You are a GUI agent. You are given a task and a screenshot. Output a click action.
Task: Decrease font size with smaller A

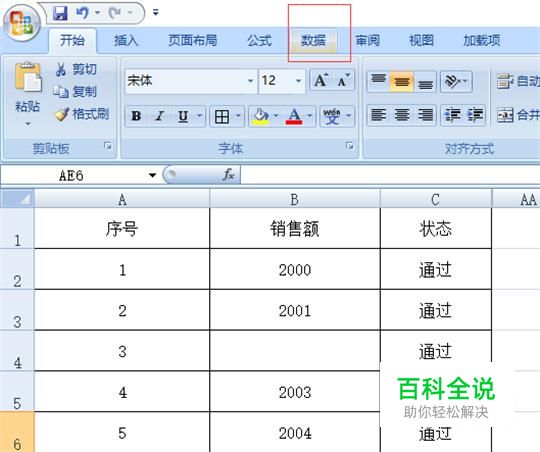coord(343,81)
